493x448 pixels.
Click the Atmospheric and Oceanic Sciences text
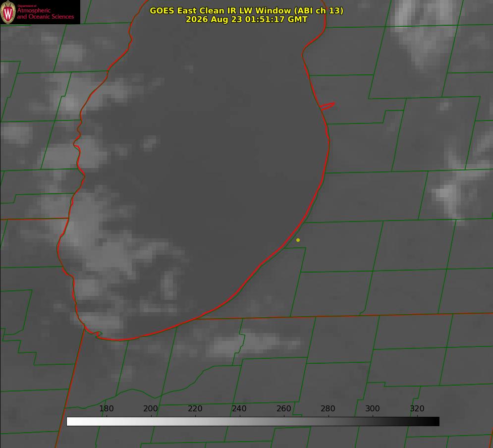pyautogui.click(x=45, y=13)
